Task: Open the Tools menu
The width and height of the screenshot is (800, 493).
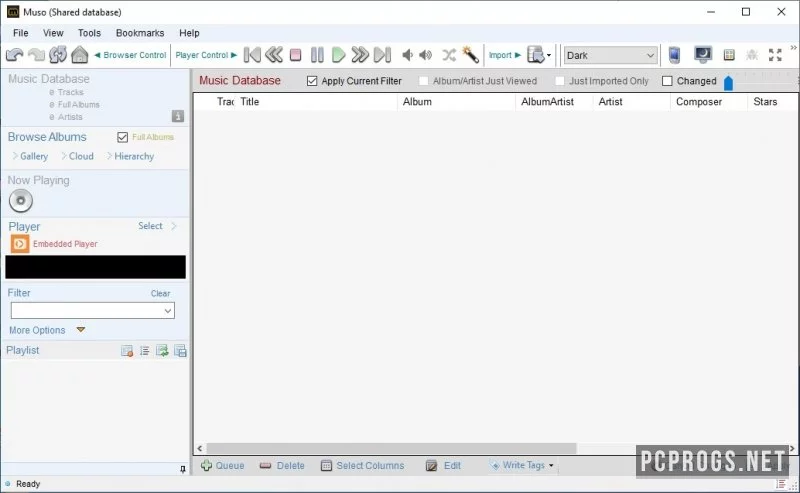Action: click(x=89, y=33)
